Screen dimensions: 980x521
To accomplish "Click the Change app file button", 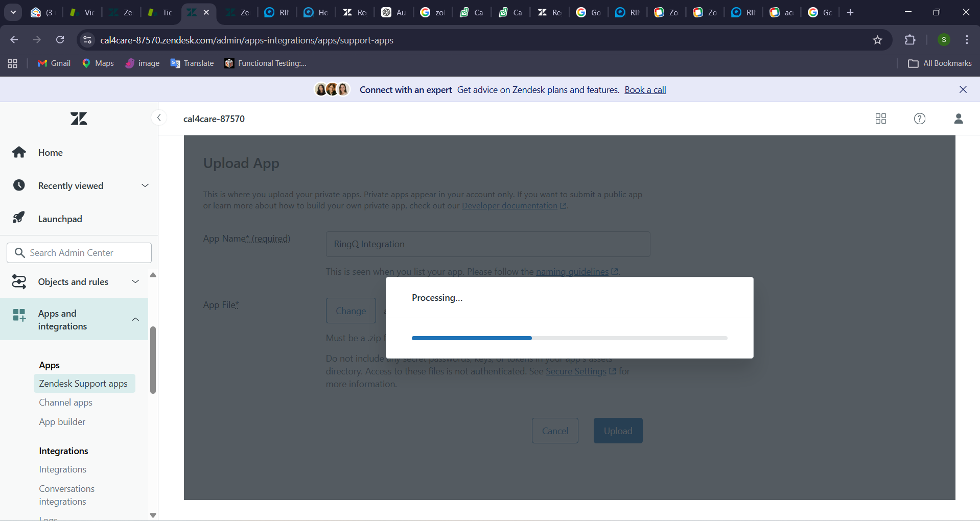I will (x=351, y=311).
